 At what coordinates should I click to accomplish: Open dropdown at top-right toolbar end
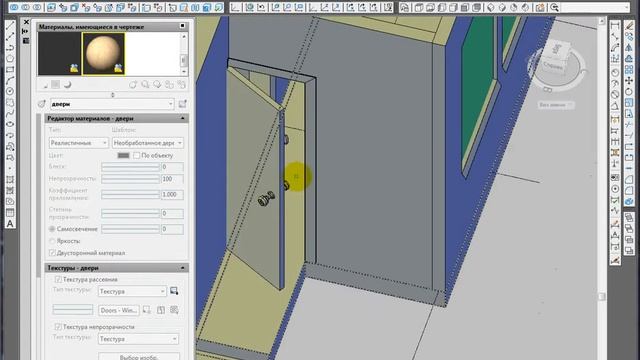coord(627,7)
